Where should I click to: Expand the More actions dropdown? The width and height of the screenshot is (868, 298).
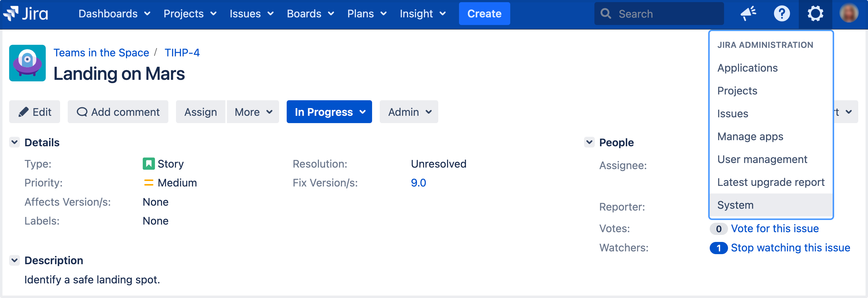tap(253, 112)
